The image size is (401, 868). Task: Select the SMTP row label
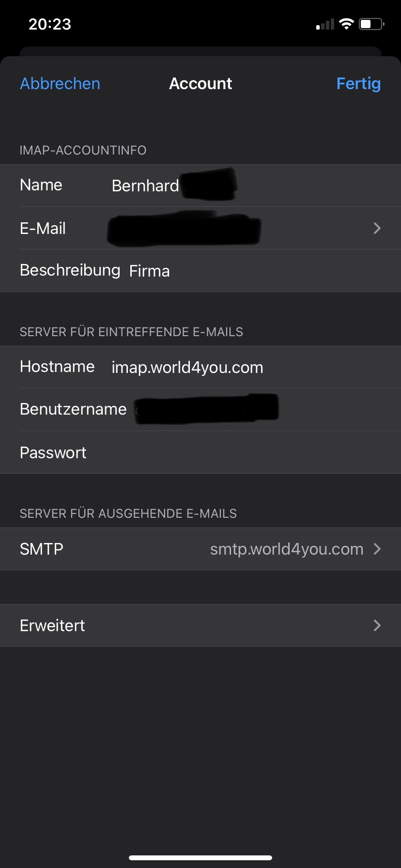pyautogui.click(x=42, y=549)
